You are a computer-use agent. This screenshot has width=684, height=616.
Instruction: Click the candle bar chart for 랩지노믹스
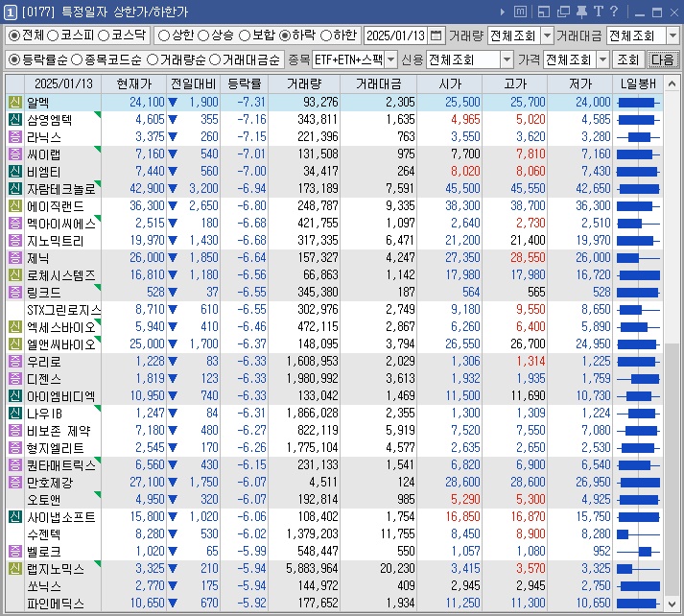639,569
